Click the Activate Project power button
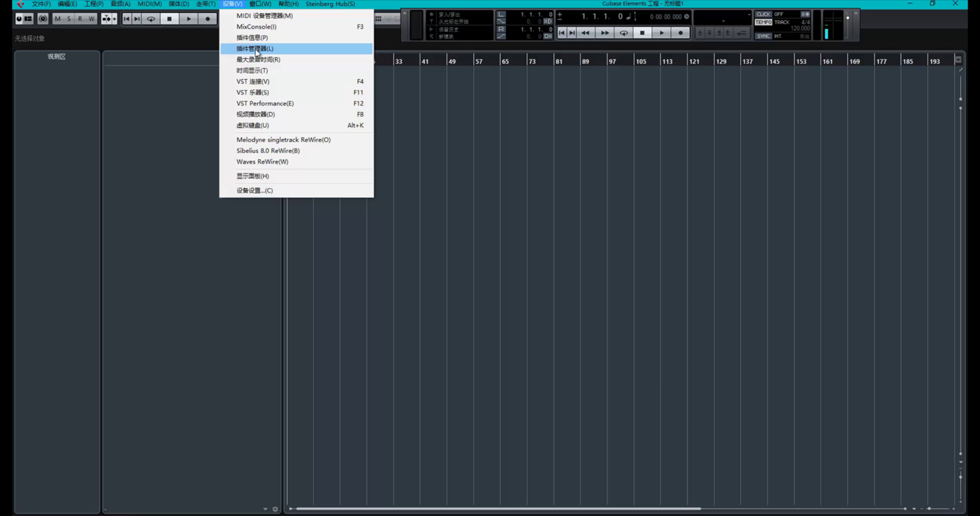 (x=19, y=19)
